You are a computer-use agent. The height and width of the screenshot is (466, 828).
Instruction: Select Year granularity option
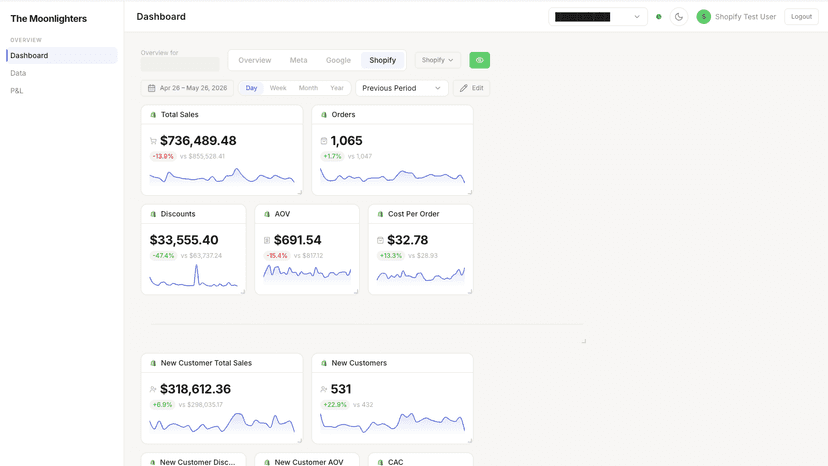coord(337,88)
